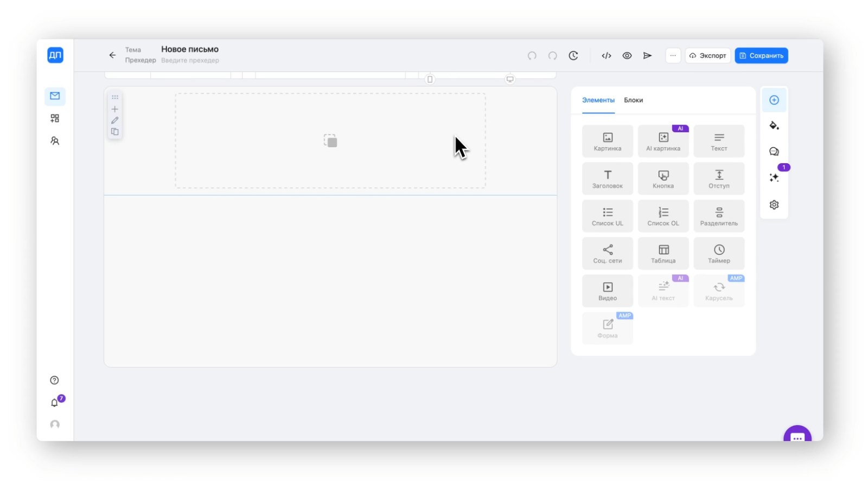Insert an AI картинка element
The width and height of the screenshot is (868, 483).
[663, 141]
